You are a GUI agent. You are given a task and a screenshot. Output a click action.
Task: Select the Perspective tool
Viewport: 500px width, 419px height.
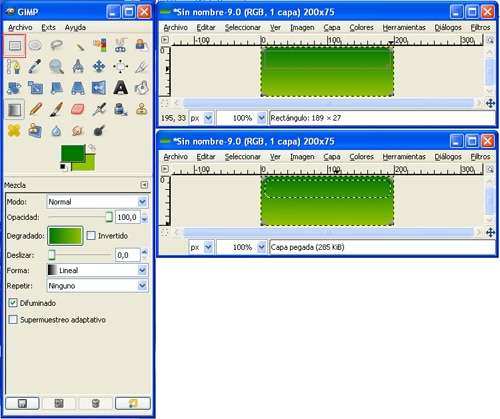78,88
